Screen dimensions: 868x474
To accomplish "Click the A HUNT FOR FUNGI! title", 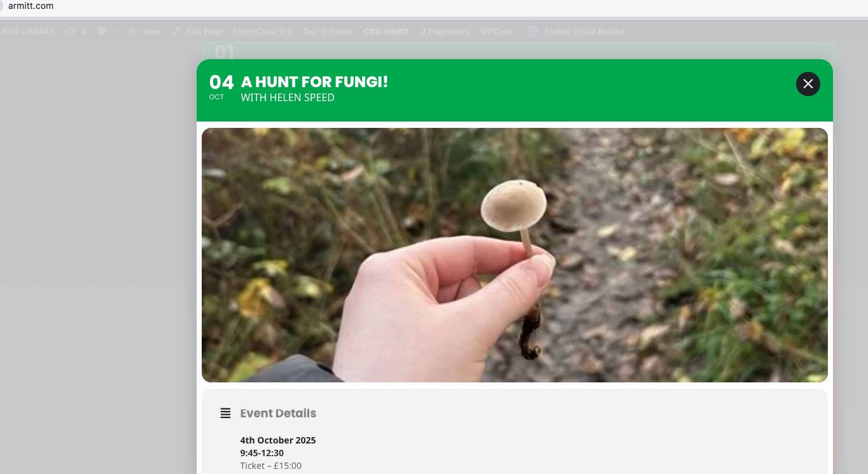I will (314, 82).
